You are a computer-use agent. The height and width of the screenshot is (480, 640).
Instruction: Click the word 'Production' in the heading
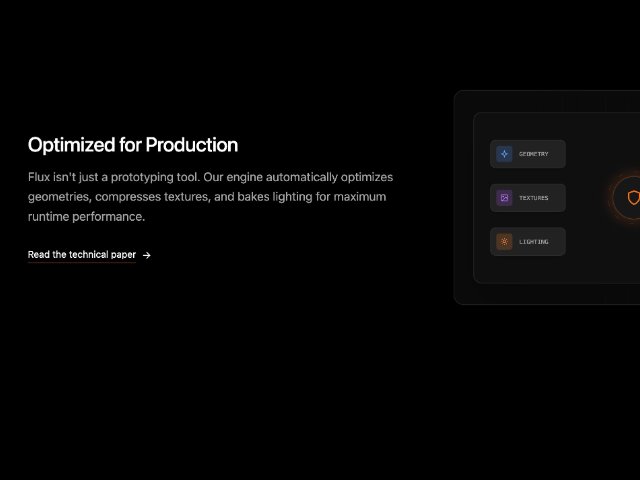click(x=192, y=145)
